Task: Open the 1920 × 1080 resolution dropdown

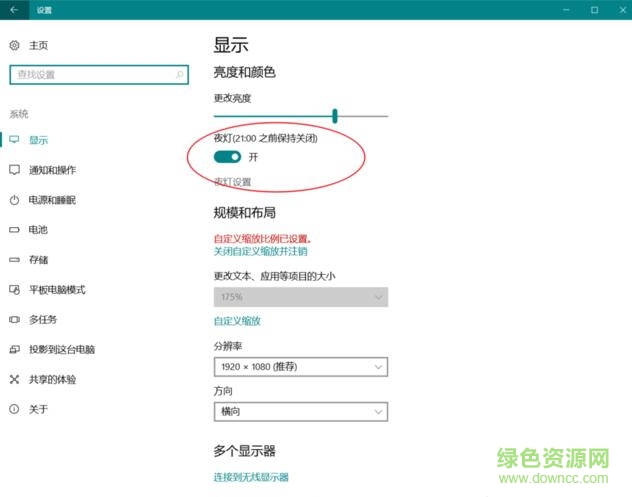Action: (x=301, y=367)
